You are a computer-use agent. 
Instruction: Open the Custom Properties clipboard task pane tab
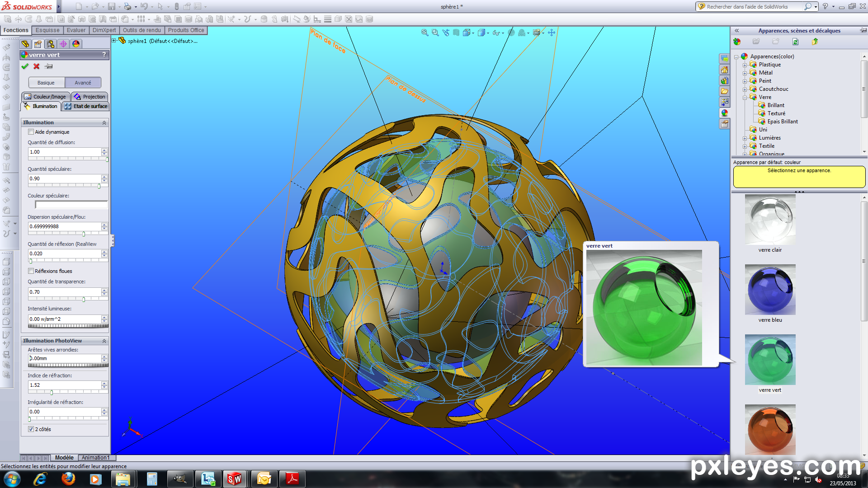(x=725, y=124)
